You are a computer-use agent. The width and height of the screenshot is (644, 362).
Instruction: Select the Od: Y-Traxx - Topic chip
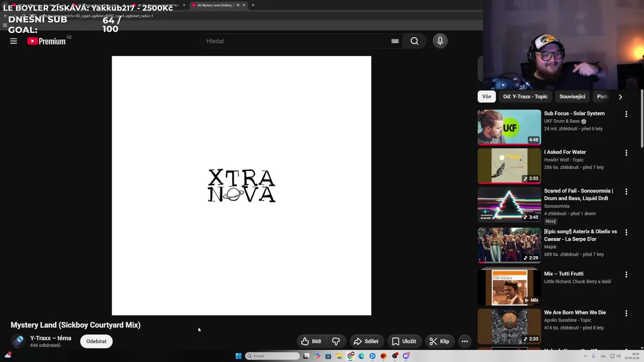click(525, 97)
